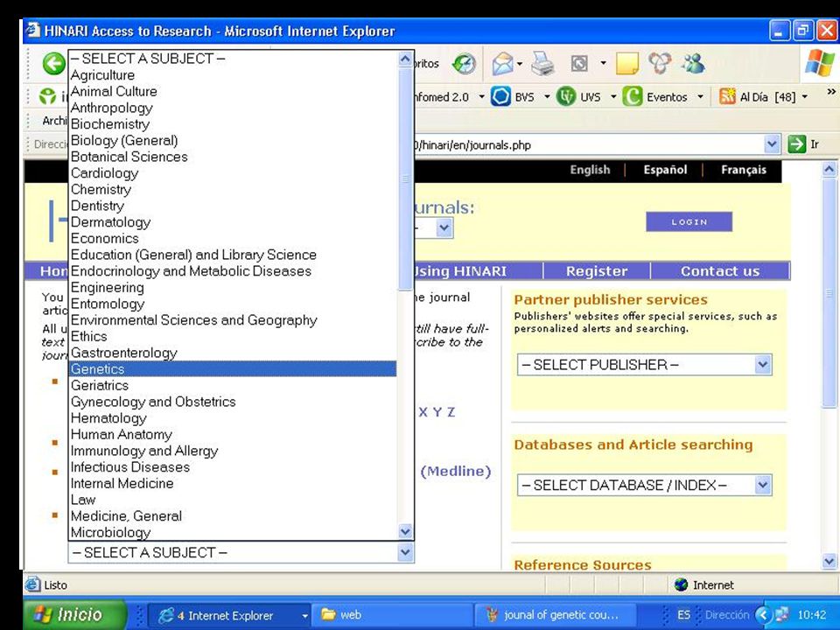The image size is (840, 630).
Task: Click the LOGIN button
Action: tap(689, 221)
